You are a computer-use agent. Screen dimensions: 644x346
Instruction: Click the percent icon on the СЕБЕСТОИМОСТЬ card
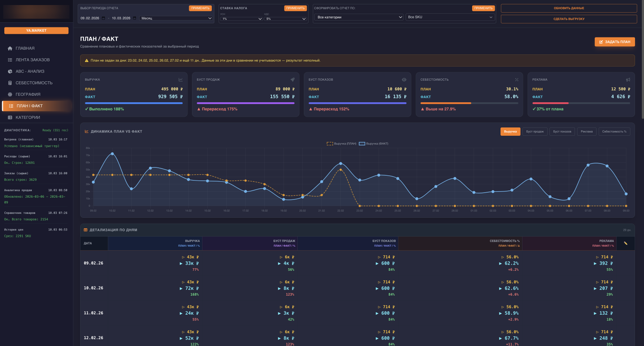pyautogui.click(x=516, y=80)
